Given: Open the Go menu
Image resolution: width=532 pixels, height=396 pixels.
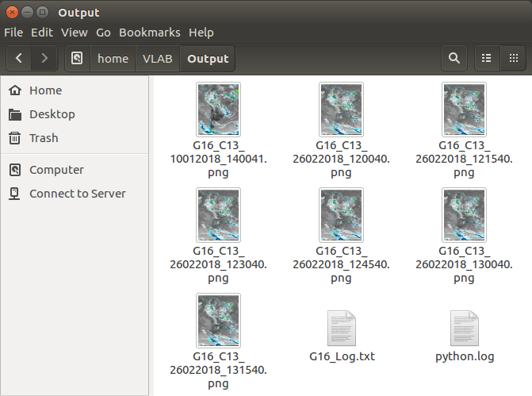Looking at the screenshot, I should click(103, 33).
